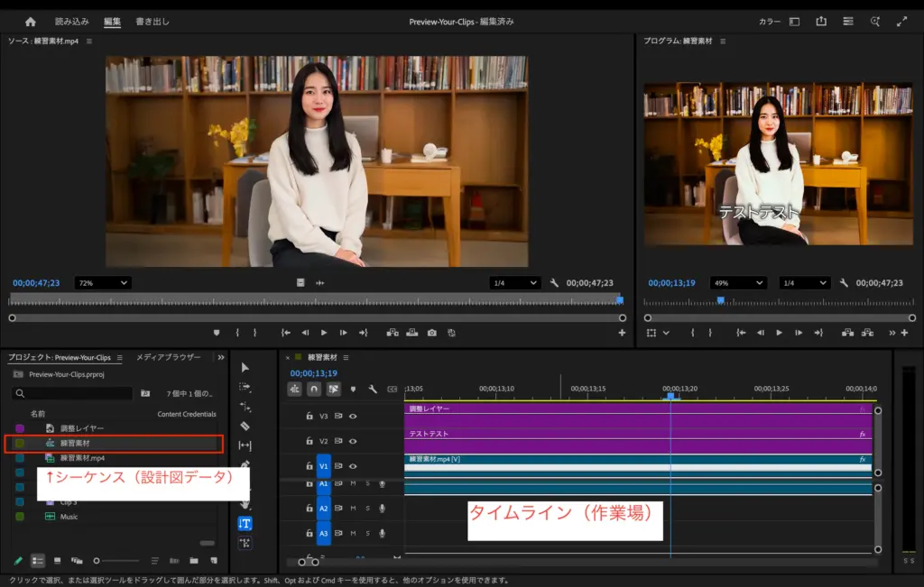Open timeline settings wrench icon

372,390
